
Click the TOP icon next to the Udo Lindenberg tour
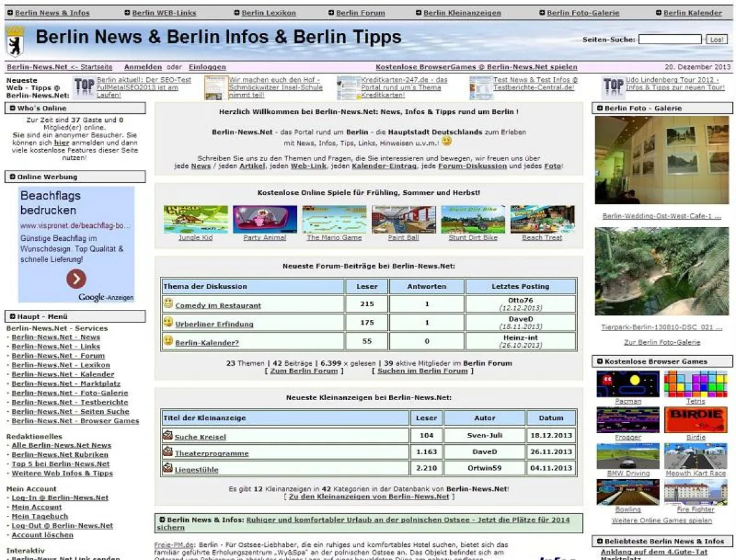[612, 86]
